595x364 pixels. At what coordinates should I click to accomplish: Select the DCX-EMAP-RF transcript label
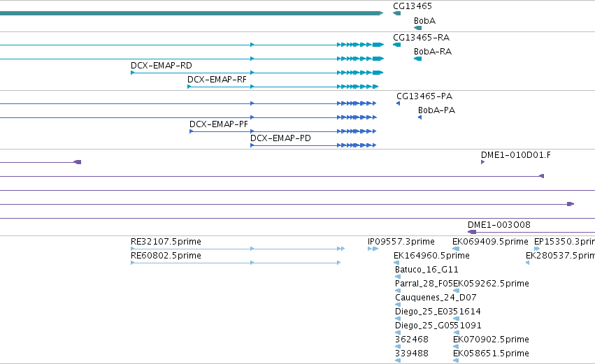(x=217, y=80)
